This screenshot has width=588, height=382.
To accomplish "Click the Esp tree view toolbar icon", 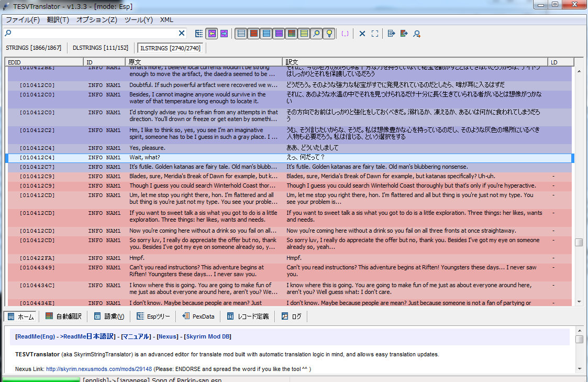I will coord(199,34).
